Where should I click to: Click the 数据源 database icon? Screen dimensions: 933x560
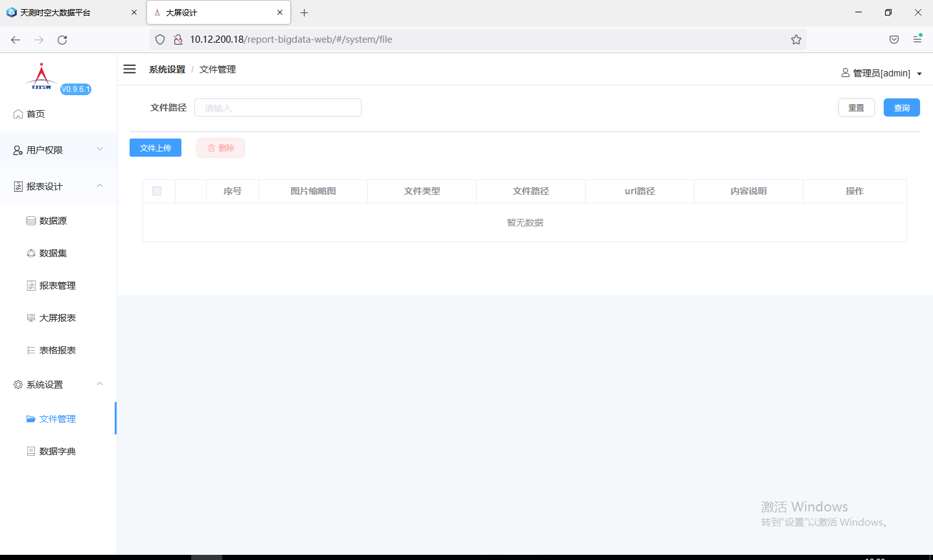pyautogui.click(x=31, y=221)
